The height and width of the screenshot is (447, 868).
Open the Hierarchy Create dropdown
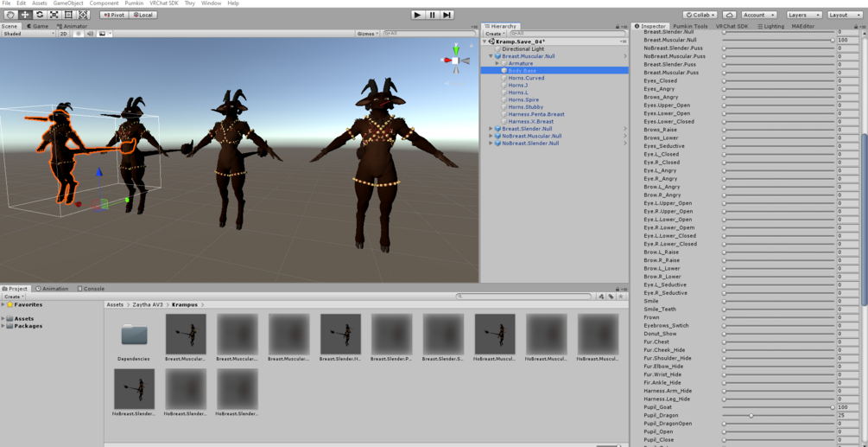coord(494,33)
